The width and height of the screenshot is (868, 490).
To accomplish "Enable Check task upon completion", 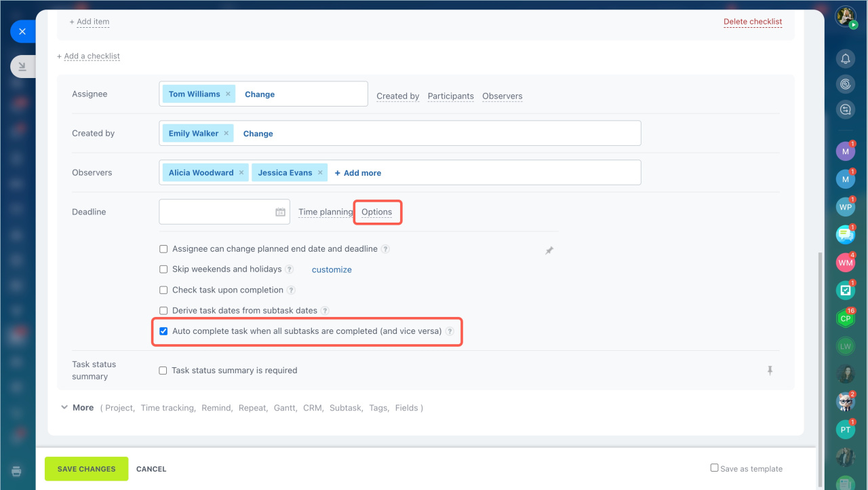I will click(163, 290).
